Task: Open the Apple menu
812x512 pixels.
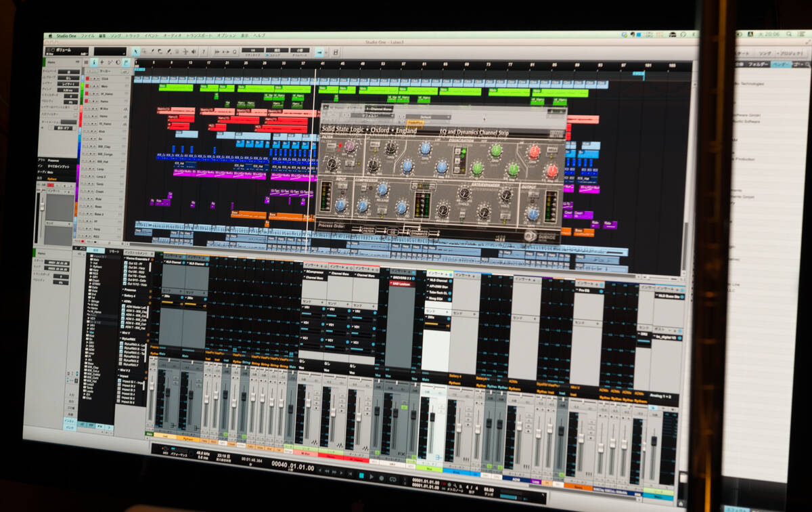Action: tap(50, 35)
